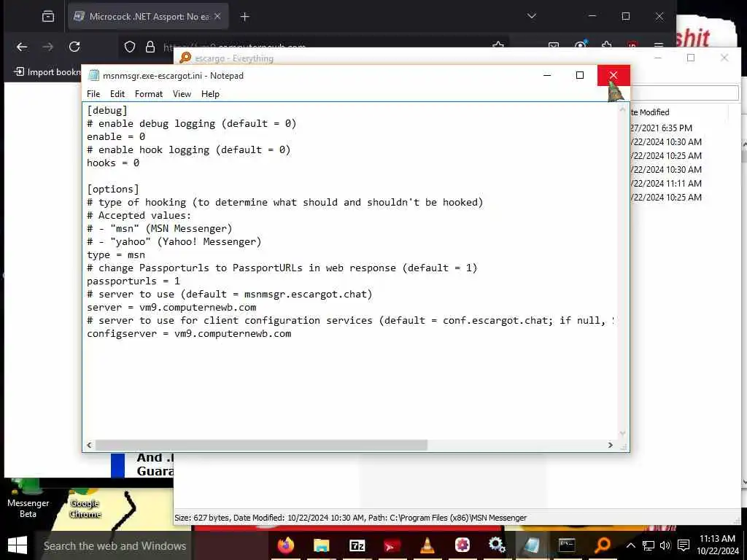Open the Windows Start menu
Image resolution: width=747 pixels, height=560 pixels.
[x=18, y=545]
